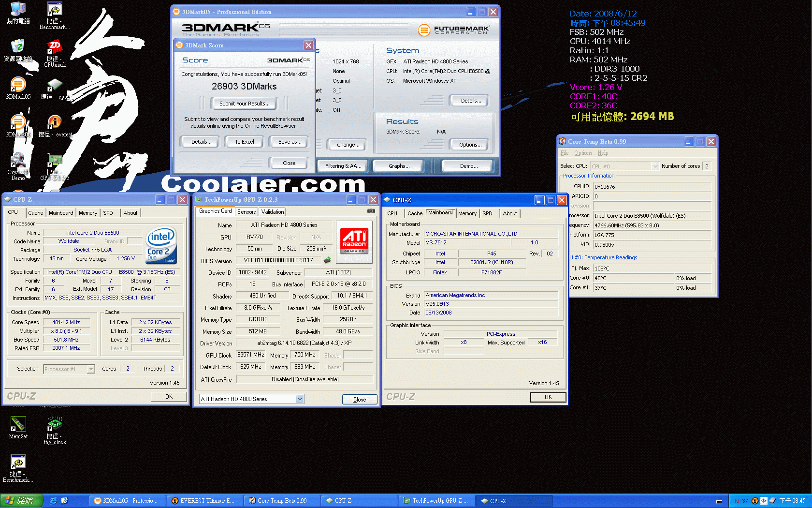Screen dimensions: 812x508
Task: Open the Options menu in Core Temp
Action: (x=583, y=153)
